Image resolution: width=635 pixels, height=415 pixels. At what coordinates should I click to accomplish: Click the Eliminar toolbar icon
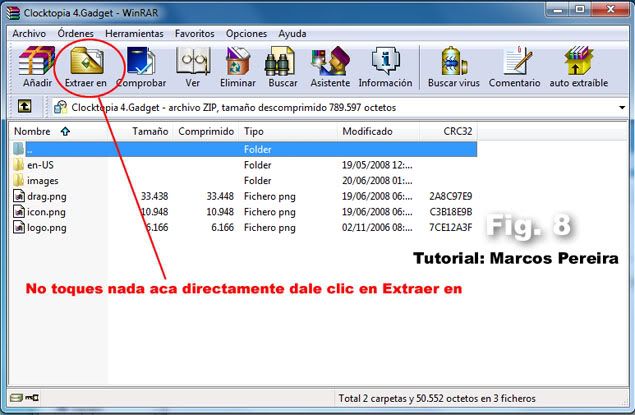click(238, 61)
